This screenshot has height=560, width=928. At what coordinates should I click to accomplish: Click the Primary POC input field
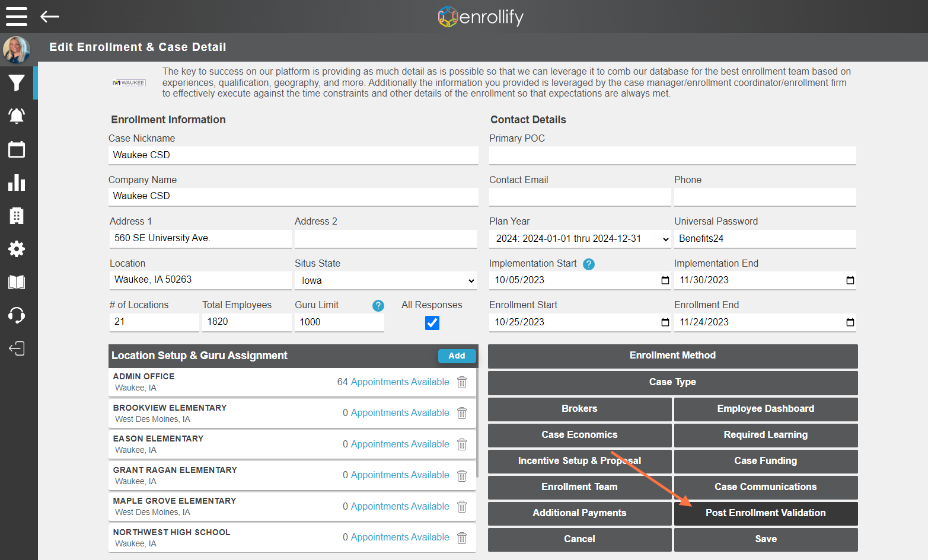pos(672,155)
